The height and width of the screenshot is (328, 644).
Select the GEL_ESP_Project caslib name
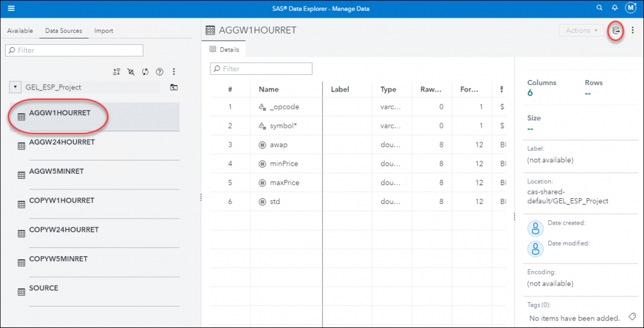54,87
